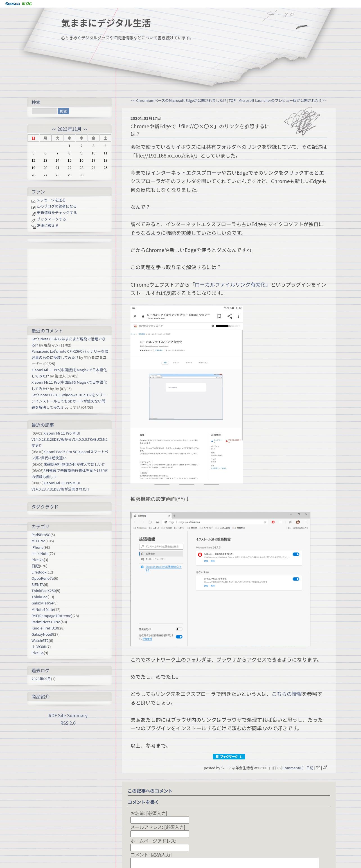Open archive 2023年09月(1)
Screen dimensions: 361x868
[x=44, y=679]
